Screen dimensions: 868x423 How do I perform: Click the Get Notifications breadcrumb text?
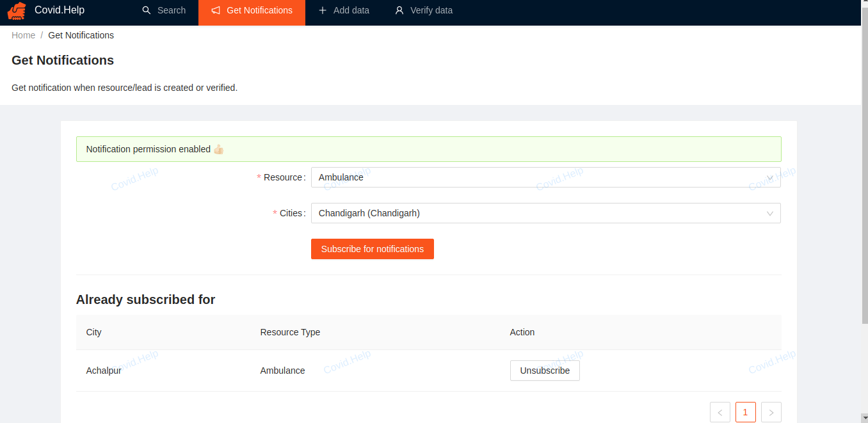pos(81,35)
